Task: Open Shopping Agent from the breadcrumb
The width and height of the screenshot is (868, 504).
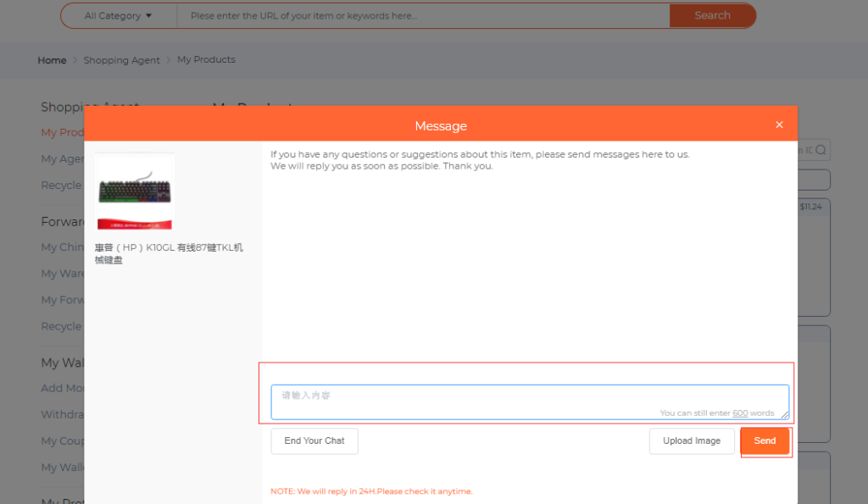Action: [121, 59]
